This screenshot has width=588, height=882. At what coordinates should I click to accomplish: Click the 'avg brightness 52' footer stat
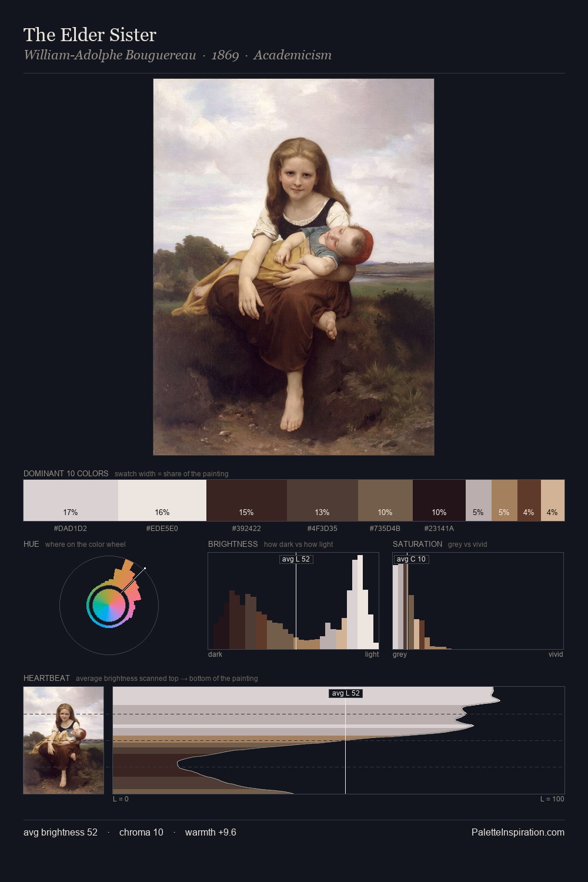(x=61, y=832)
